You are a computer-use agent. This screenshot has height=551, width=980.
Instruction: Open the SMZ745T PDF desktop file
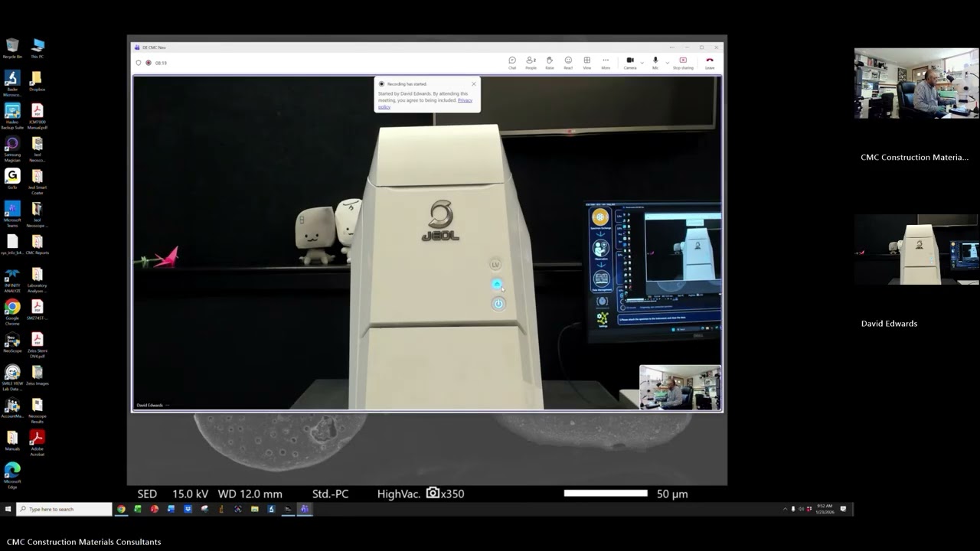coord(37,310)
